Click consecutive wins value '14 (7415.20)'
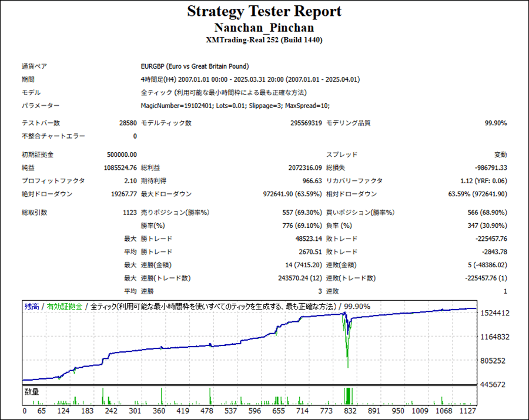This screenshot has width=529, height=420. pyautogui.click(x=304, y=266)
